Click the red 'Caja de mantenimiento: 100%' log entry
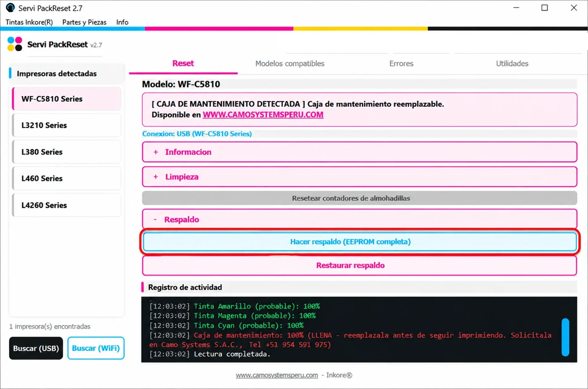Image resolution: width=588 pixels, height=389 pixels. (351, 340)
